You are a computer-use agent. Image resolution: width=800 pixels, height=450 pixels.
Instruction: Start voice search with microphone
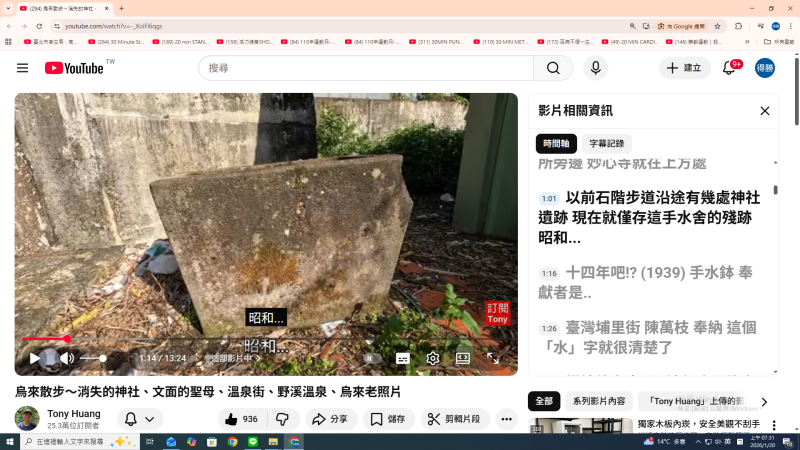click(x=595, y=68)
